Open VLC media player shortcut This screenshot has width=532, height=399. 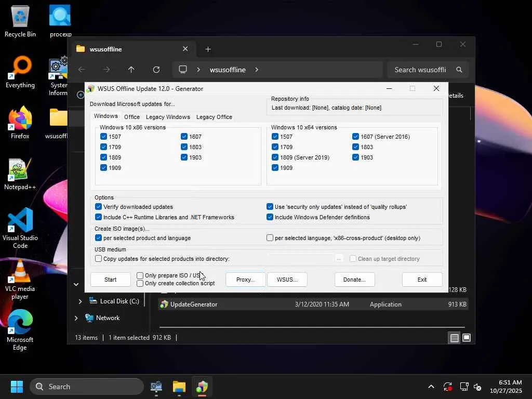click(20, 279)
